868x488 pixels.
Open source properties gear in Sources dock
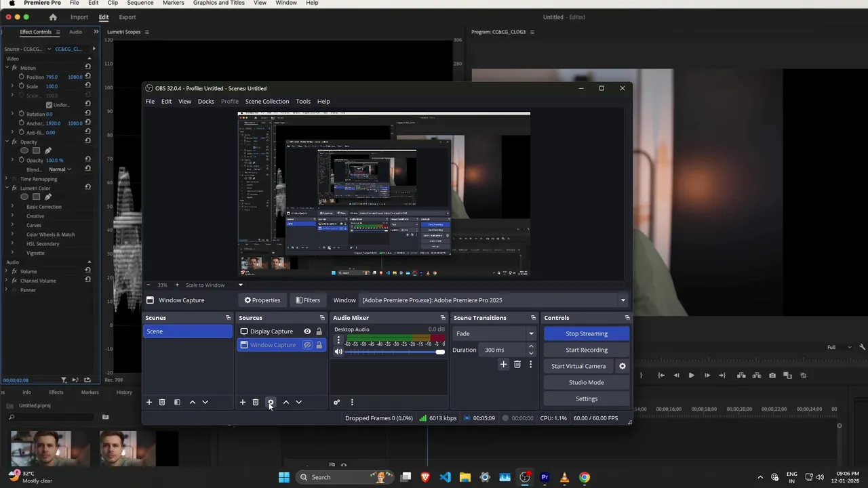[x=271, y=402]
